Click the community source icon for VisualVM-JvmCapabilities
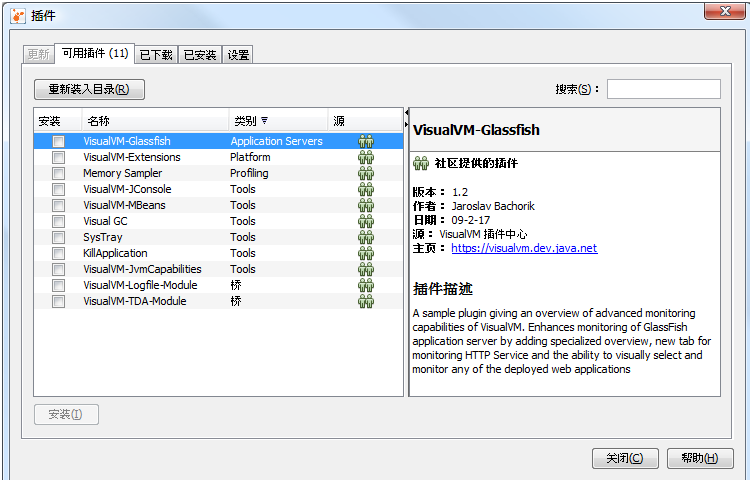Viewport: 750px width, 480px height. (366, 270)
